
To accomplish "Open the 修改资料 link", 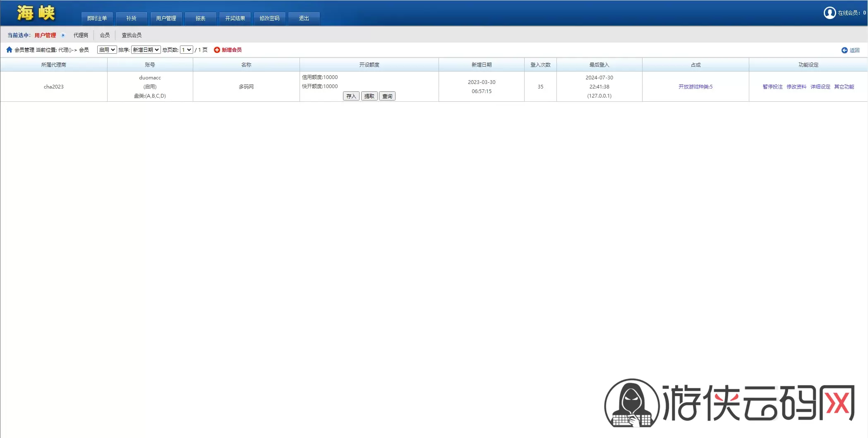I will (796, 86).
